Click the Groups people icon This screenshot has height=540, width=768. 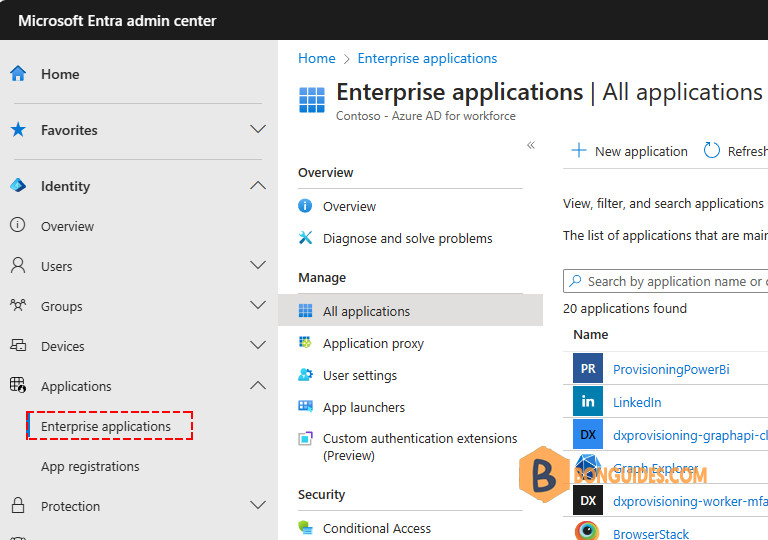[x=18, y=305]
